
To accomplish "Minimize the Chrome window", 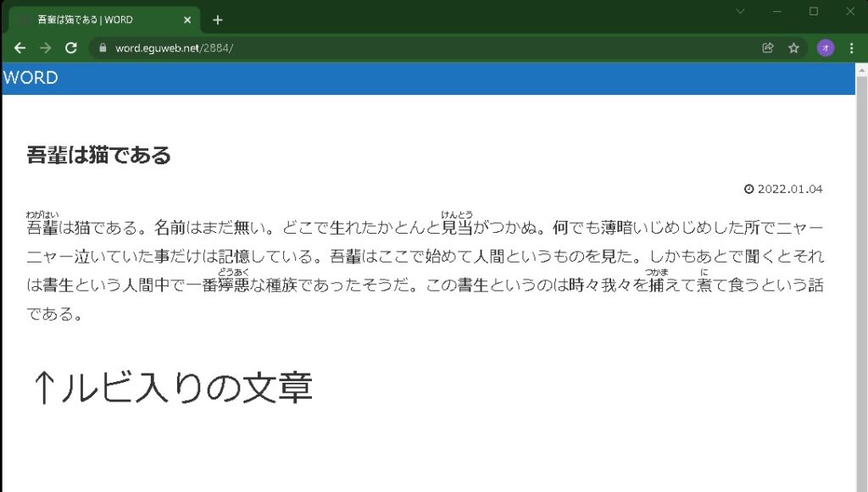I will 776,11.
